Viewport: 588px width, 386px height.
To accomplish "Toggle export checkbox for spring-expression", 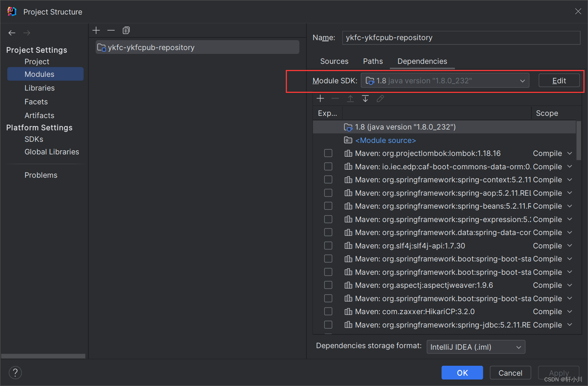I will 328,219.
